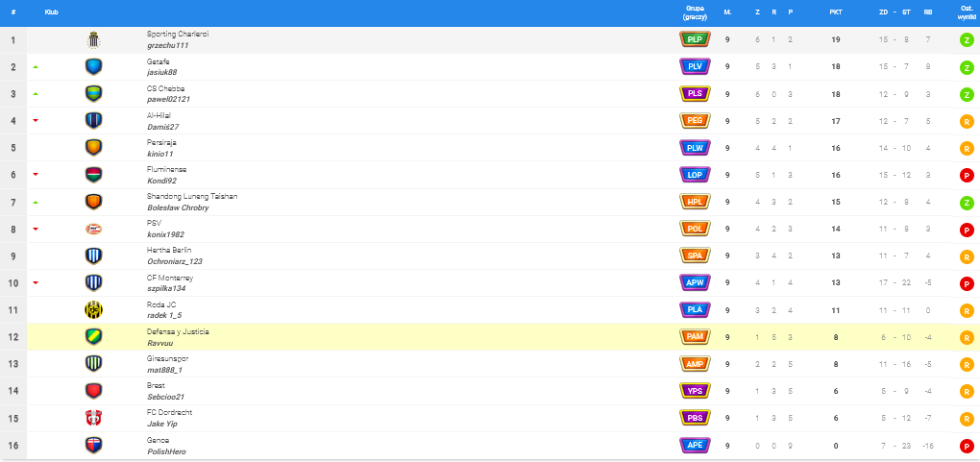Sort table by the PKT column header
The image size is (980, 462).
[x=836, y=12]
